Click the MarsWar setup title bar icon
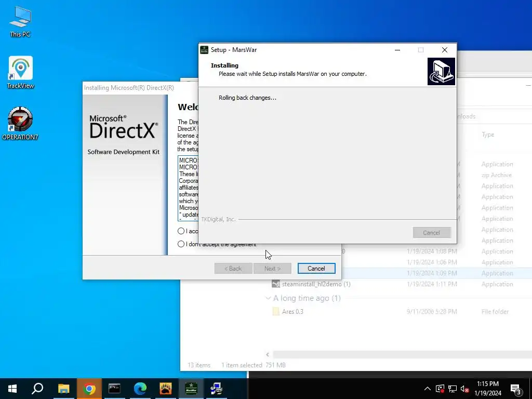 pos(204,50)
